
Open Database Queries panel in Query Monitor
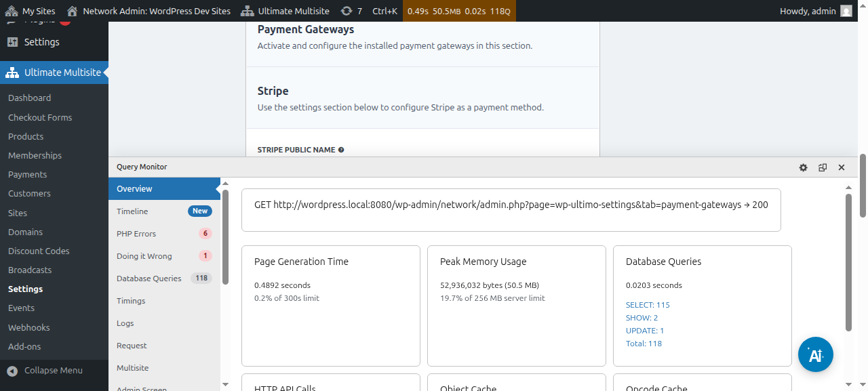(x=164, y=279)
